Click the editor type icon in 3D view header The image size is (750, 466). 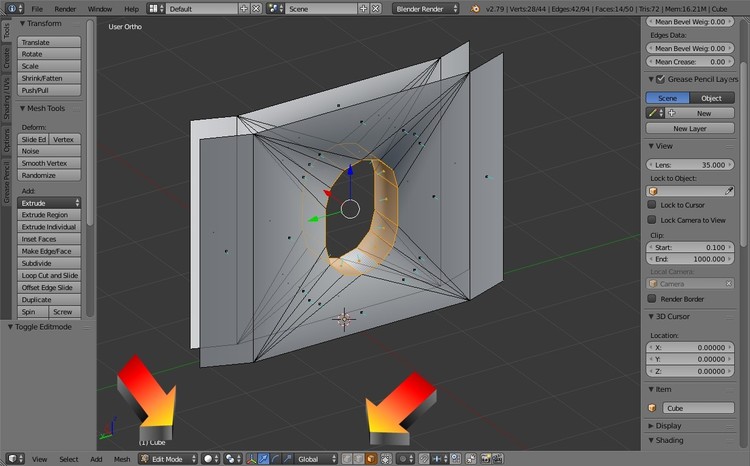point(12,459)
